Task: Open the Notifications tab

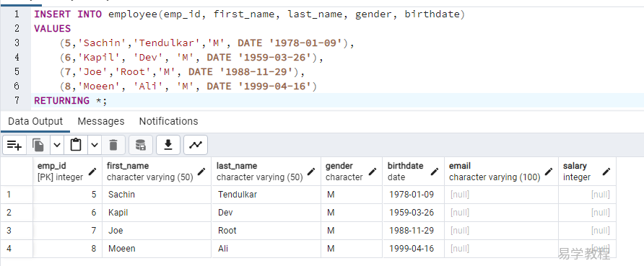Action: coord(168,121)
